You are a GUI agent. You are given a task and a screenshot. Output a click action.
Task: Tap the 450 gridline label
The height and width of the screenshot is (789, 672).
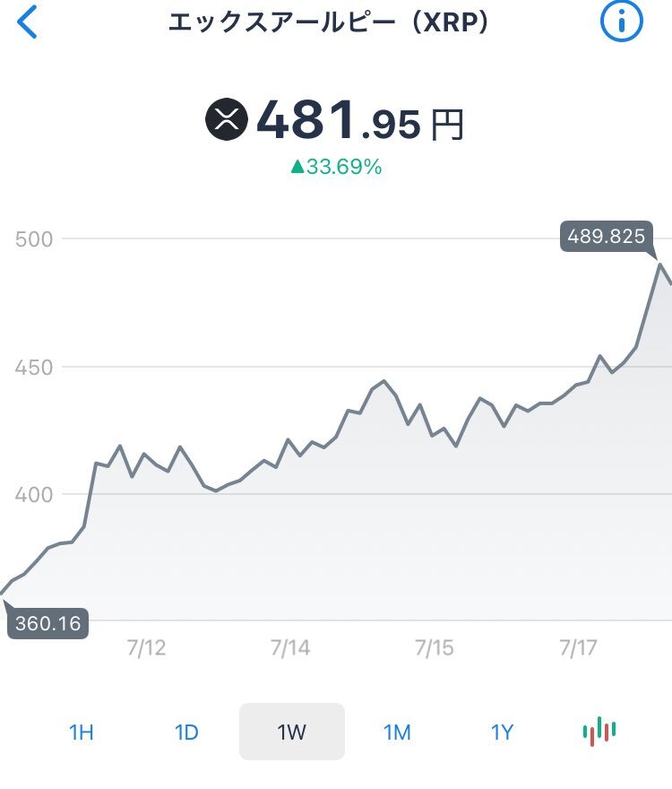[x=34, y=368]
